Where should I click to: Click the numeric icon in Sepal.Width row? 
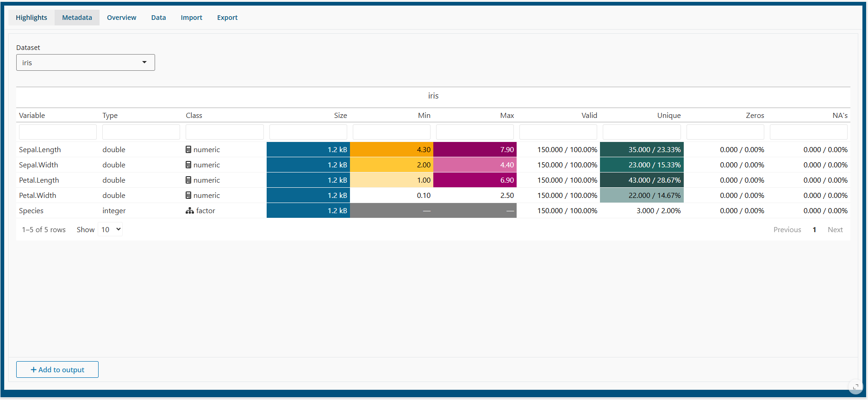tap(188, 165)
